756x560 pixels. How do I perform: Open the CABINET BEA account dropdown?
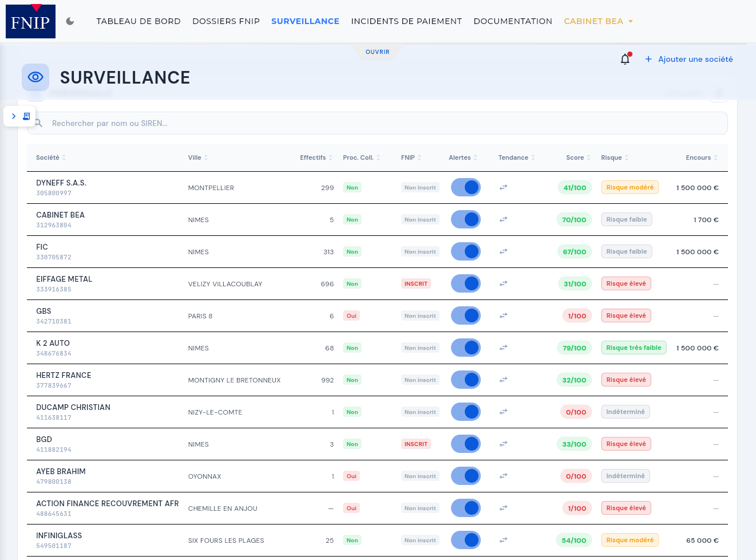pyautogui.click(x=598, y=21)
